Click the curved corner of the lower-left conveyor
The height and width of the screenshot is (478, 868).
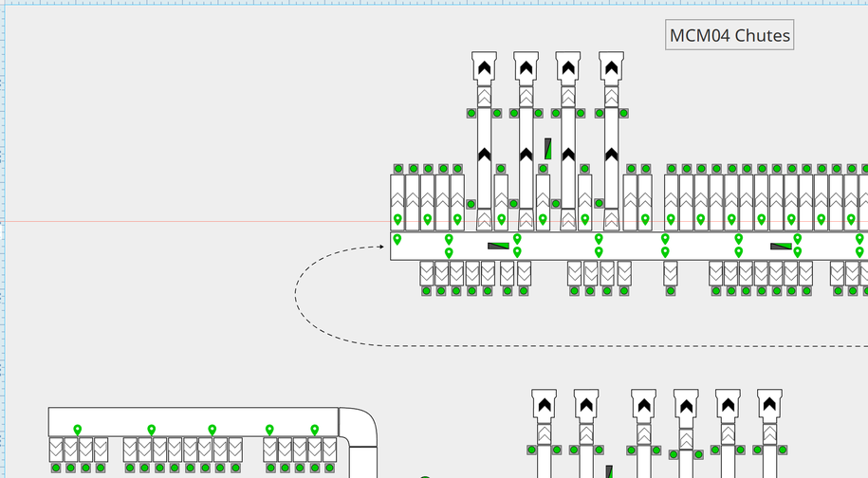click(359, 429)
